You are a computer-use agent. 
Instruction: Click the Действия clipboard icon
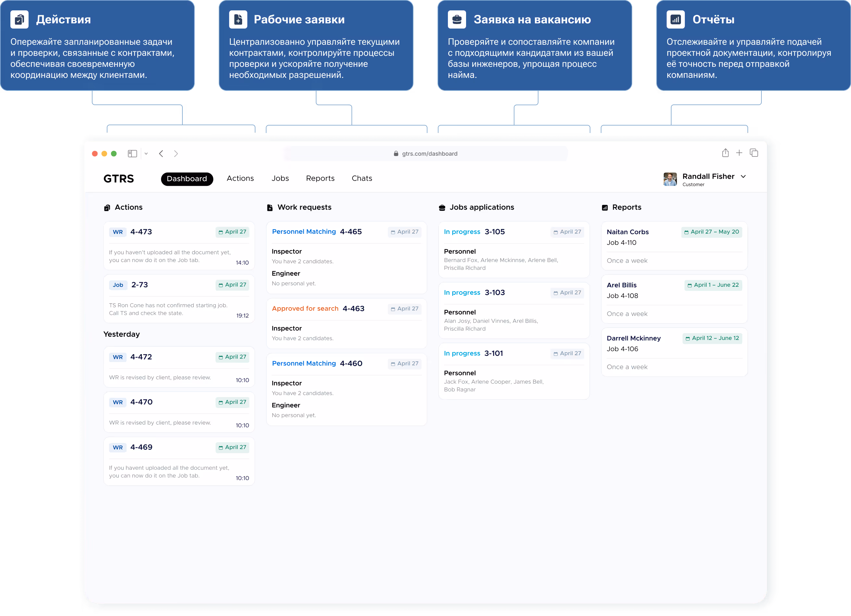(19, 19)
